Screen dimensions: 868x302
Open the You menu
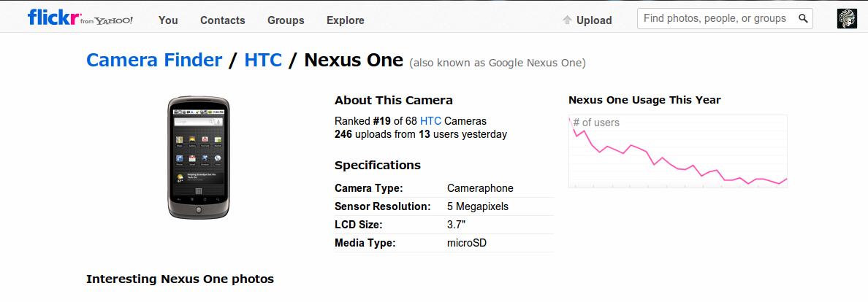[x=168, y=20]
